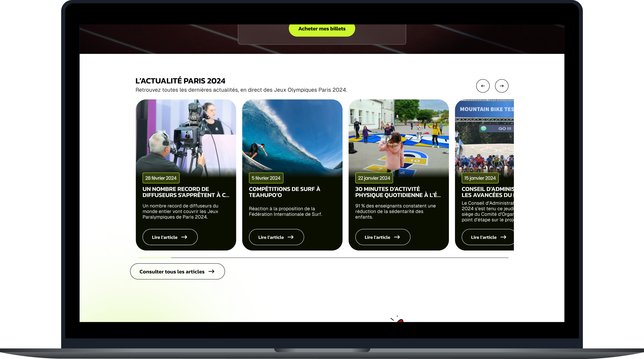This screenshot has width=644, height=359.
Task: Open Lire l'article for the surf Teahupo'o story
Action: [276, 237]
